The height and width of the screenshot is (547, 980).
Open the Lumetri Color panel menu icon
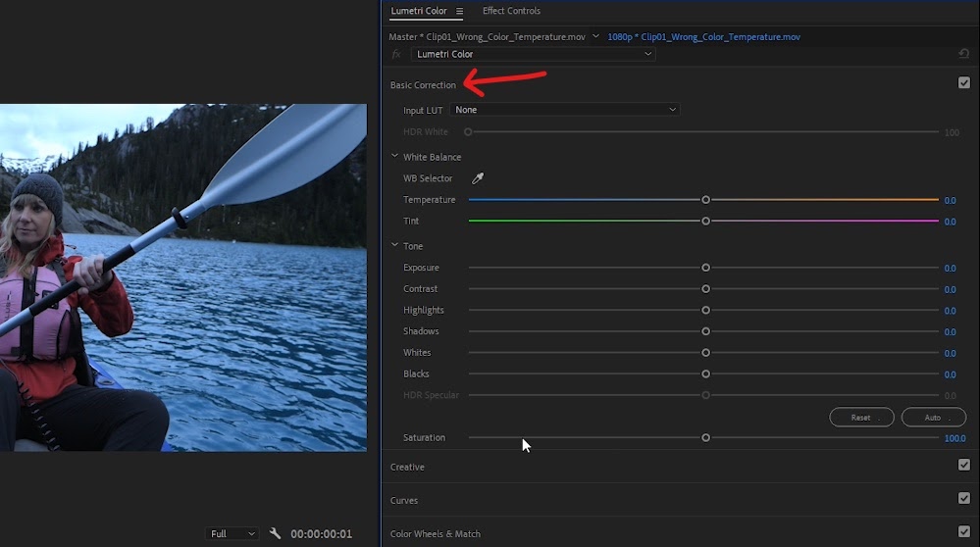point(459,11)
